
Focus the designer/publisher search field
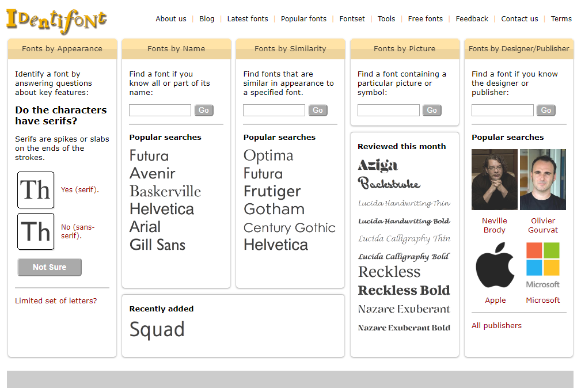pyautogui.click(x=503, y=111)
